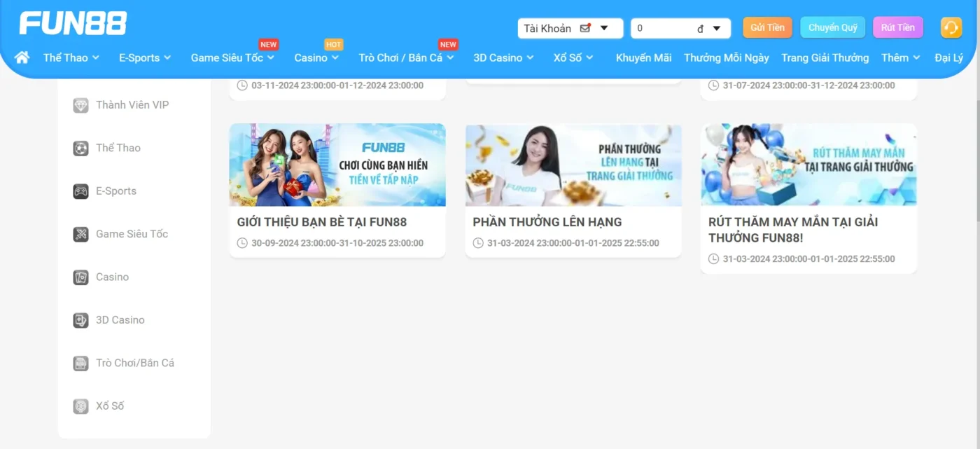The width and height of the screenshot is (980, 449).
Task: Click the mail envelope icon beside Tài Khoản
Action: [585, 29]
